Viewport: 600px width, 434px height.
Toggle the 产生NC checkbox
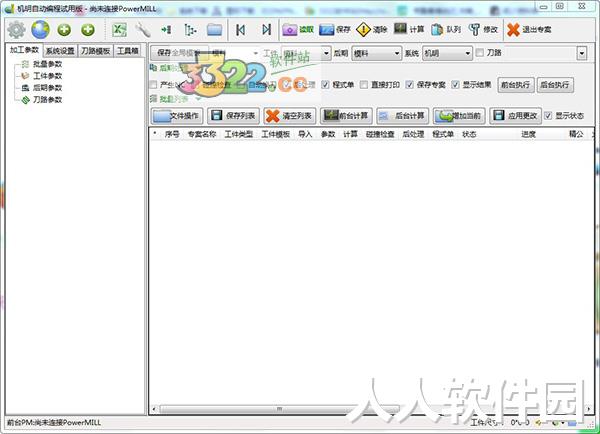pos(154,85)
